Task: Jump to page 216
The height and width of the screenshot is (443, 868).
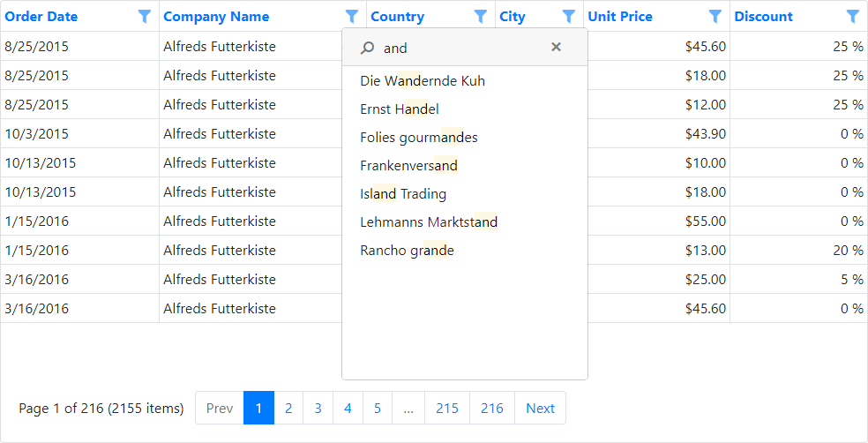Action: 491,409
